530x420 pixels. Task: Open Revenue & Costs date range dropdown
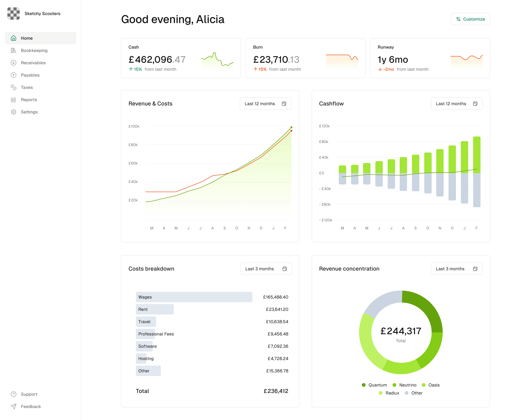pos(265,104)
